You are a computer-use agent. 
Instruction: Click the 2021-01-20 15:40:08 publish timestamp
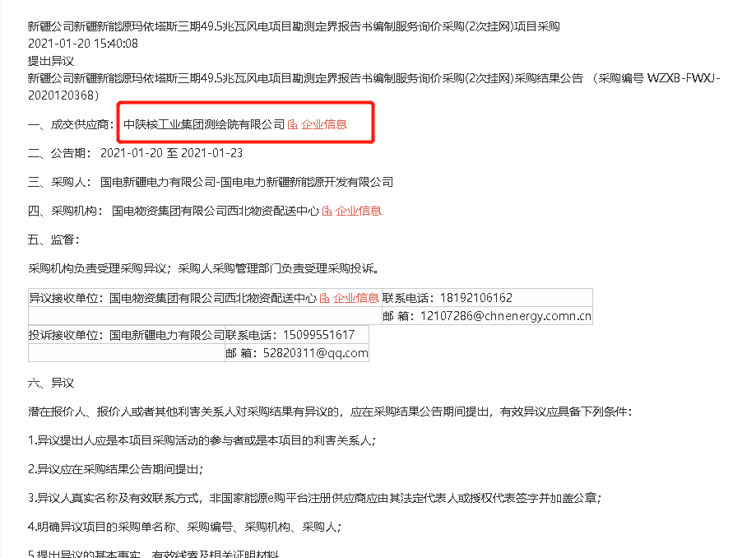[x=83, y=44]
